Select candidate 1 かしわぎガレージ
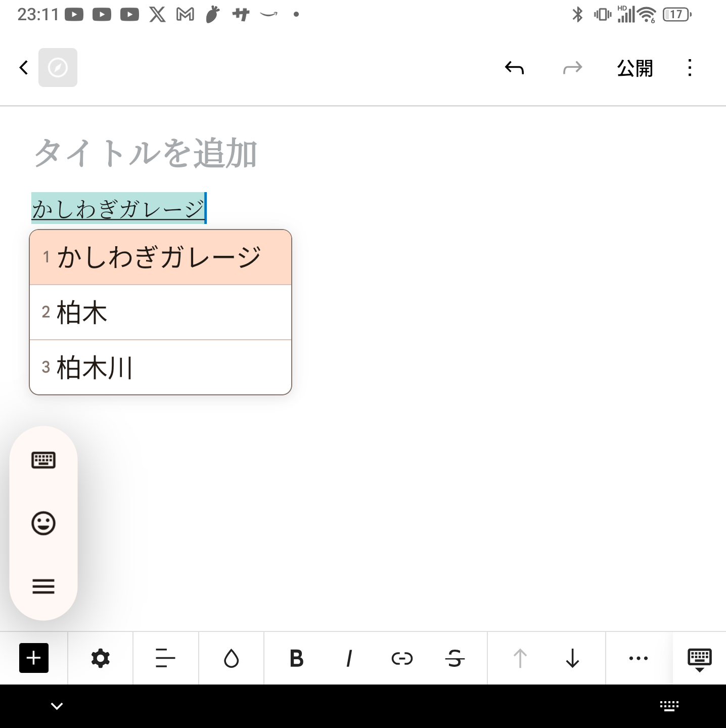Screen dimensions: 726x728 coord(160,257)
